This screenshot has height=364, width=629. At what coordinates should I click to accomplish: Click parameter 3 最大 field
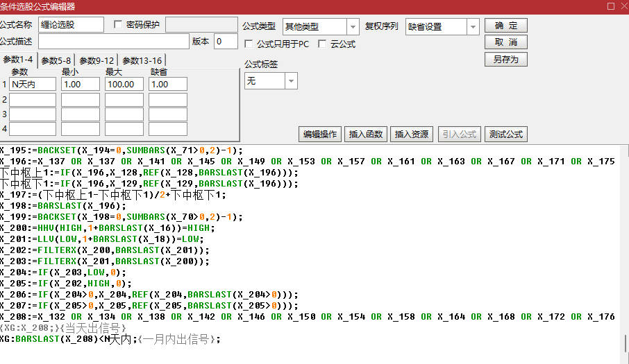124,114
